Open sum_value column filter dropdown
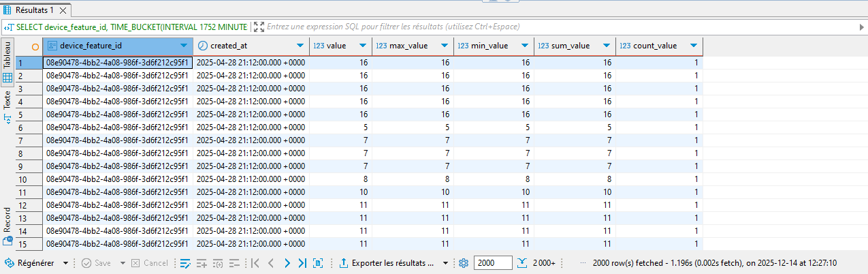This screenshot has height=274, width=868. click(606, 46)
